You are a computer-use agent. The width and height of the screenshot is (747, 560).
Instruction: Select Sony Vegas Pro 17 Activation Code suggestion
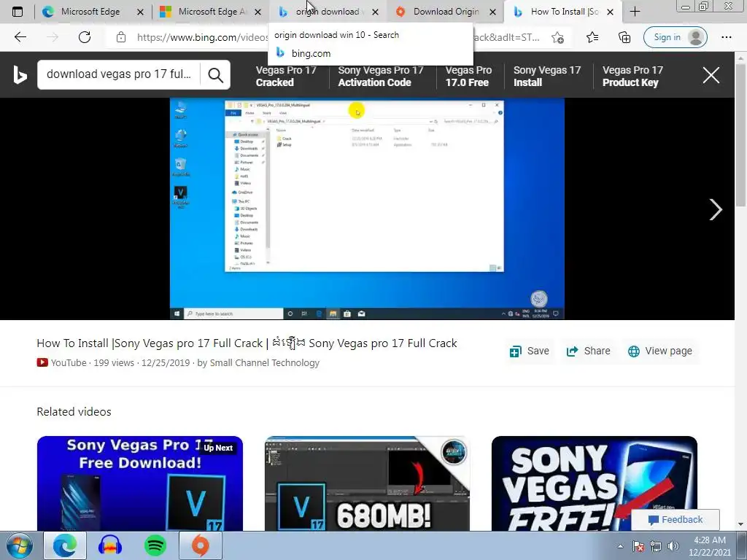coord(381,76)
